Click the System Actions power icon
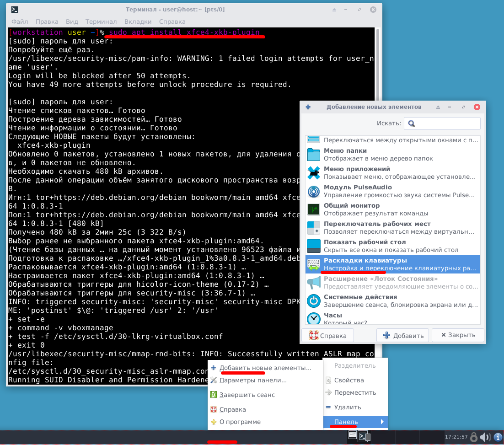Image resolution: width=504 pixels, height=445 pixels. tap(314, 301)
